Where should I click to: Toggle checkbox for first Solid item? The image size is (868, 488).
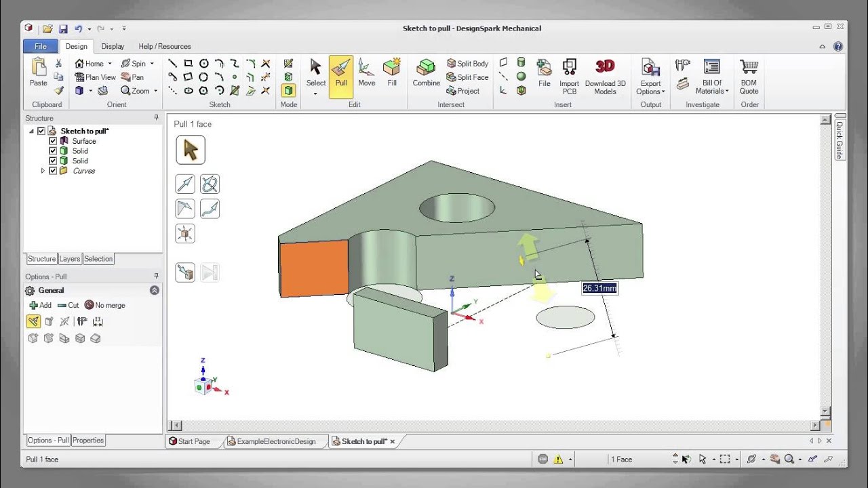52,150
